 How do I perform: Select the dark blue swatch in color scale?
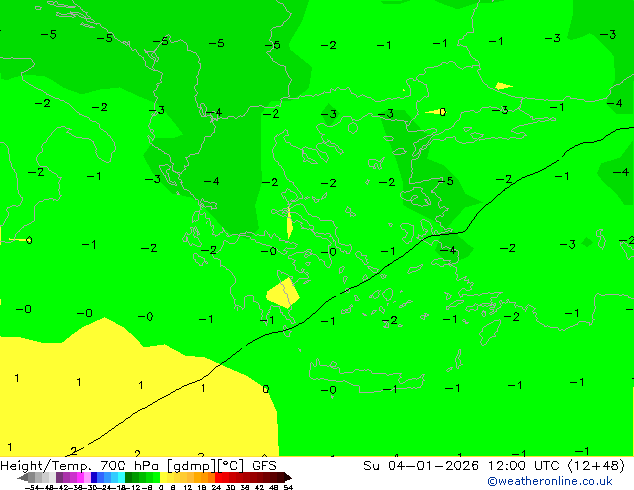pyautogui.click(x=94, y=477)
